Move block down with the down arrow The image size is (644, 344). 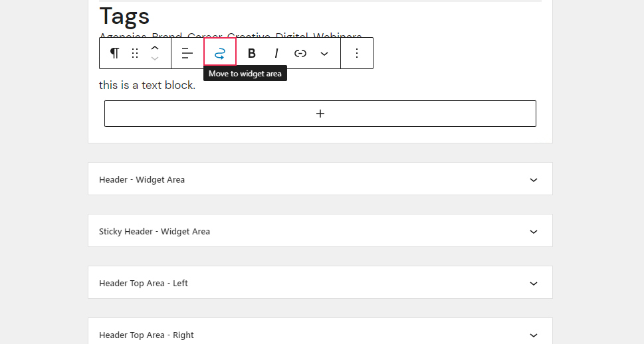click(x=155, y=58)
